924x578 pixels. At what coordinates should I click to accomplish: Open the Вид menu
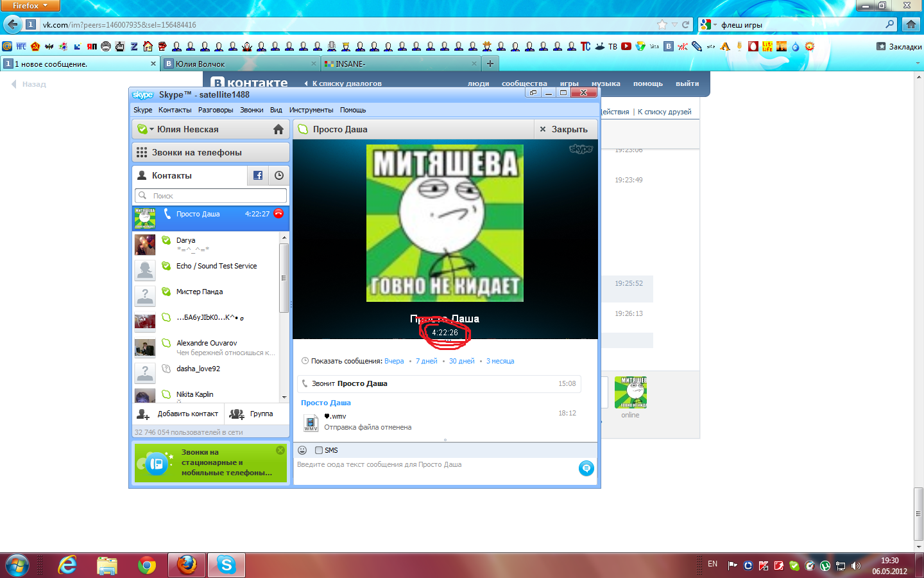click(276, 110)
